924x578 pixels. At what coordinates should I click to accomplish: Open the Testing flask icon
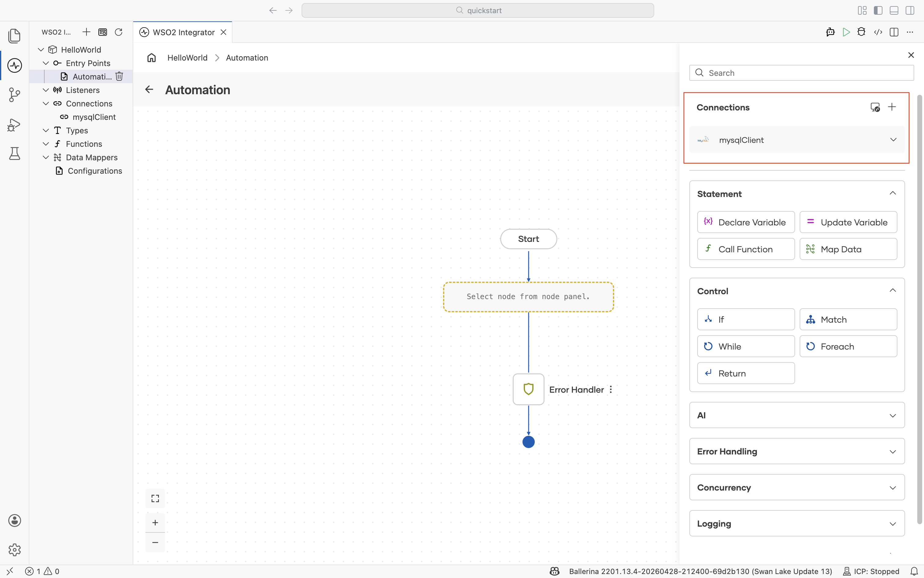click(14, 153)
